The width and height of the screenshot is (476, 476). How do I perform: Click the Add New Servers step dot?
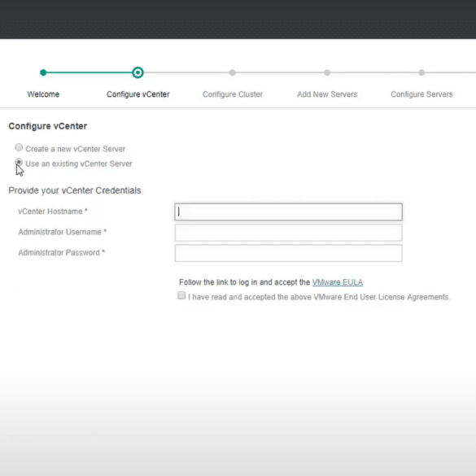pyautogui.click(x=327, y=72)
